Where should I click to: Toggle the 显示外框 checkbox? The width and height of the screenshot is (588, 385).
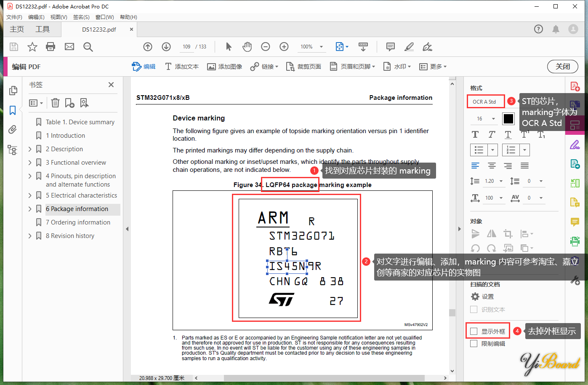point(474,332)
